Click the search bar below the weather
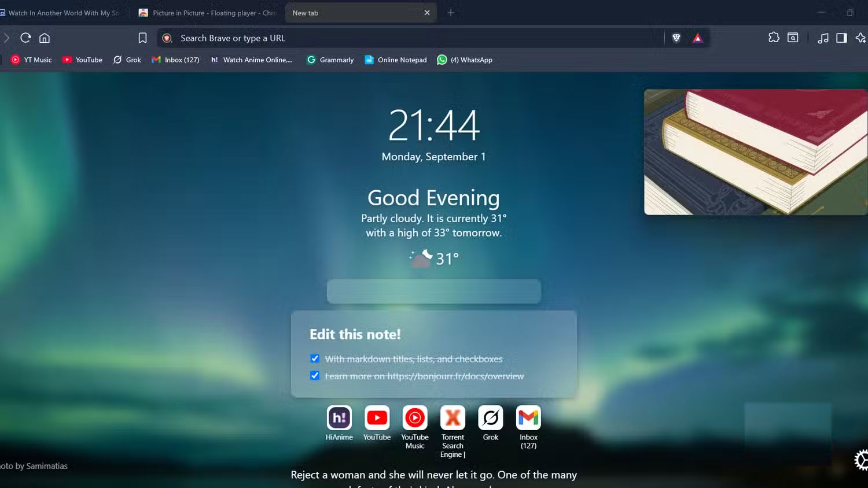 (433, 291)
